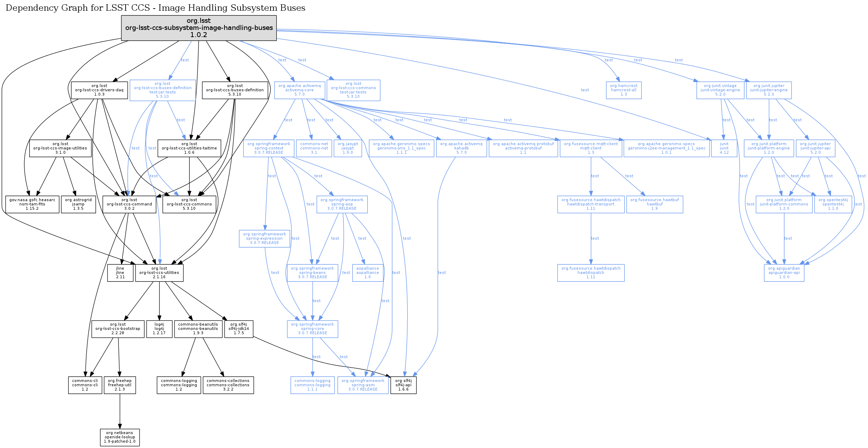Select the apiguardian-api 1.0.0 node
Image resolution: width=868 pixels, height=448 pixels.
pos(784,273)
